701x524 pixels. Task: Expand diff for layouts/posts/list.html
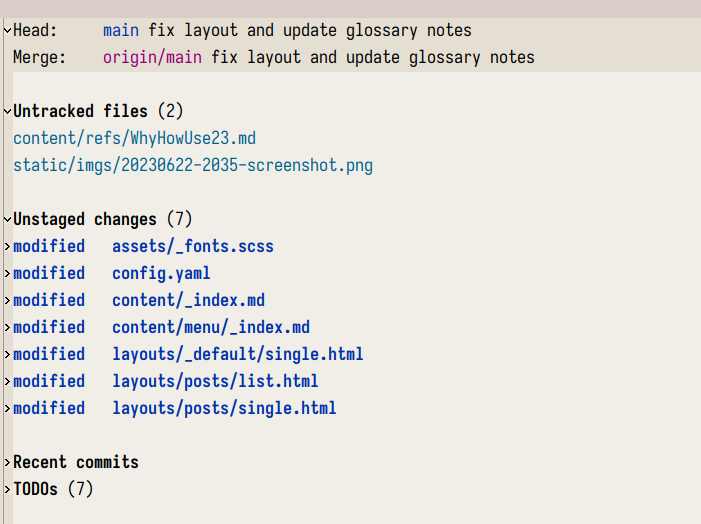coord(7,381)
